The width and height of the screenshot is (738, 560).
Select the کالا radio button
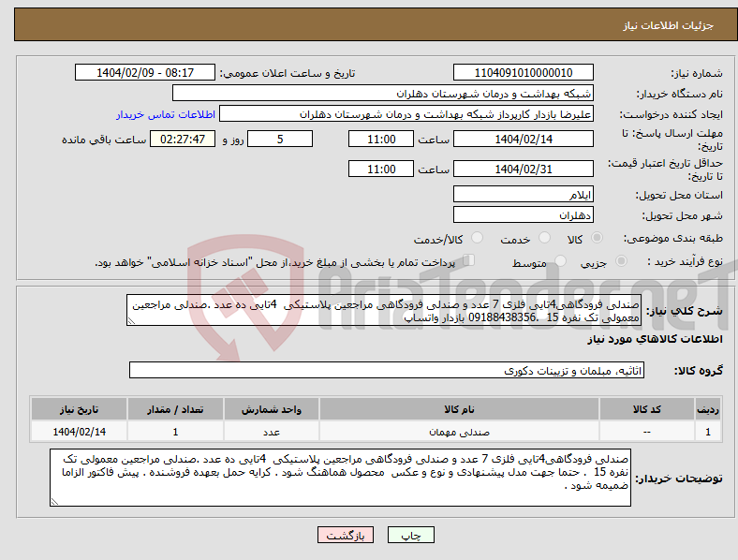tap(597, 238)
